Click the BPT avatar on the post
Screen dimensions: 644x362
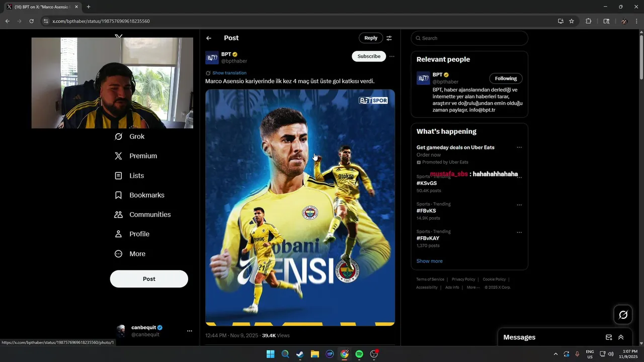(212, 57)
